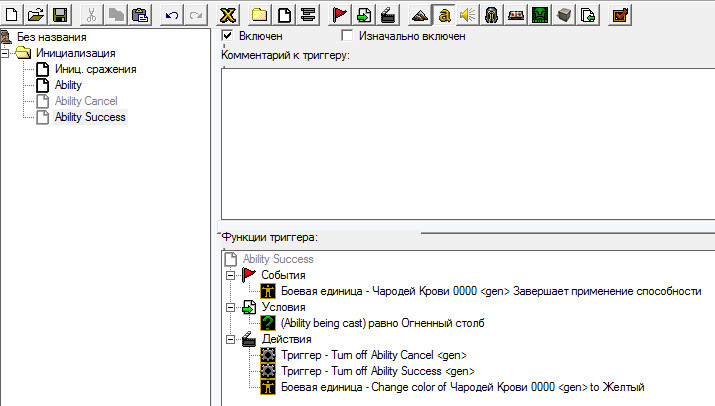The width and height of the screenshot is (715, 406).
Task: Open the Object Manager box icon
Action: tap(564, 15)
